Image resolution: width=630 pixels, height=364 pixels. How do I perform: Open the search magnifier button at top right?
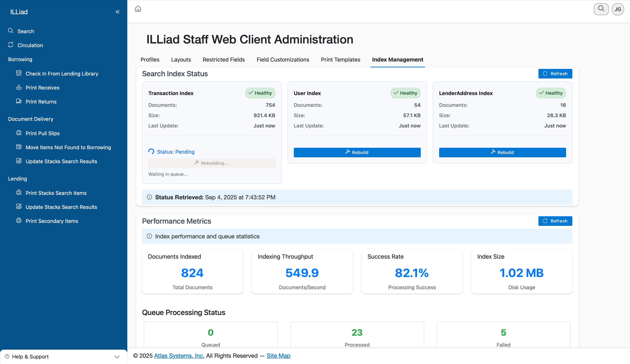point(601,9)
